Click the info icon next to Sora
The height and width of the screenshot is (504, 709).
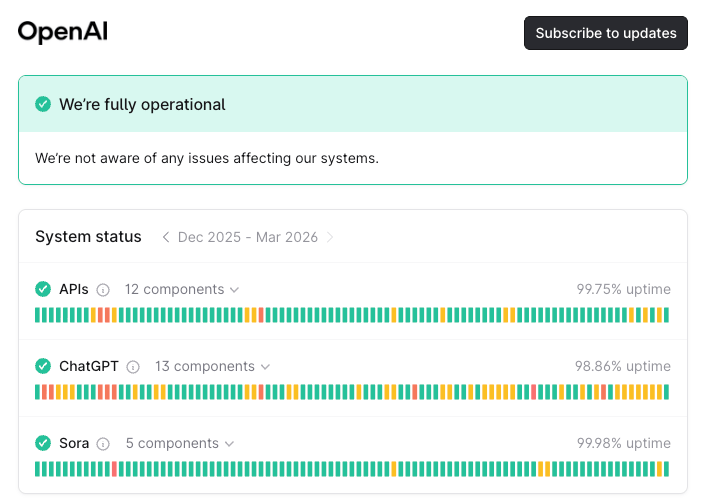click(x=104, y=444)
